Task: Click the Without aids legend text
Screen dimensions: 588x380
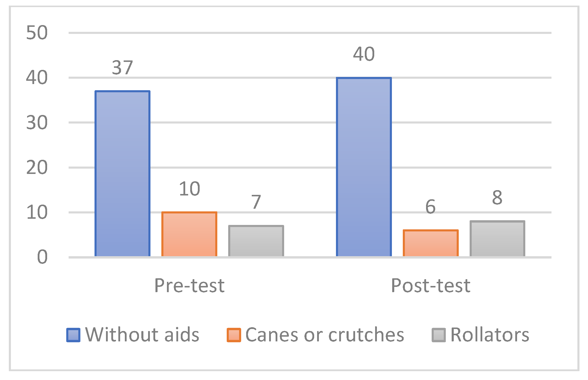Action: (142, 335)
